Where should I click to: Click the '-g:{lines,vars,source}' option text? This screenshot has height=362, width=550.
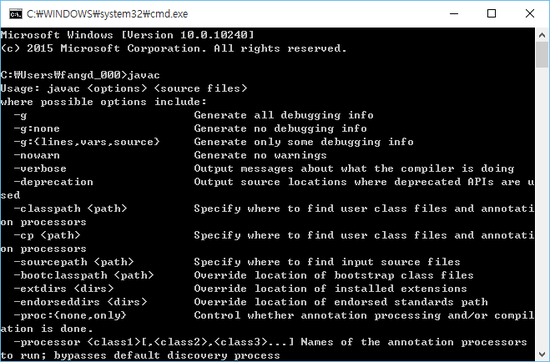coord(87,142)
